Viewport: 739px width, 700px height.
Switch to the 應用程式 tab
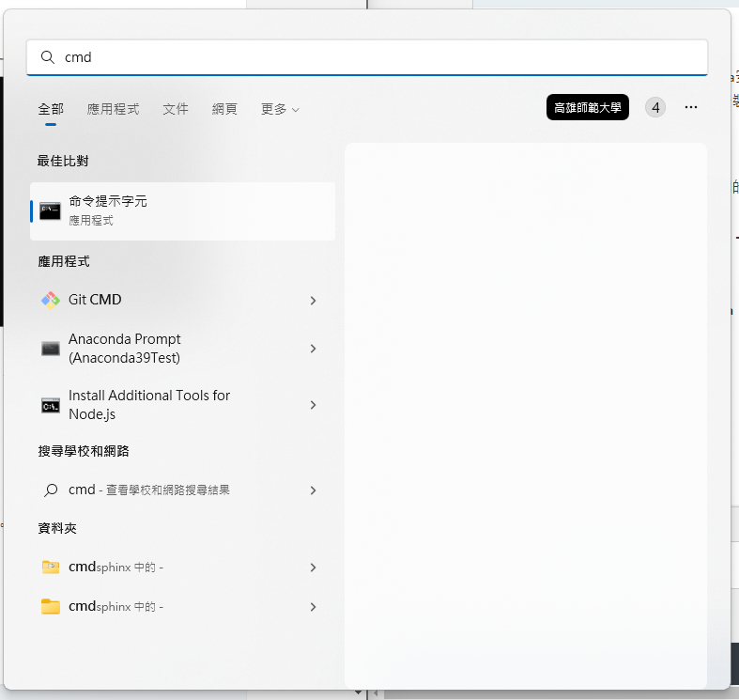click(x=113, y=109)
